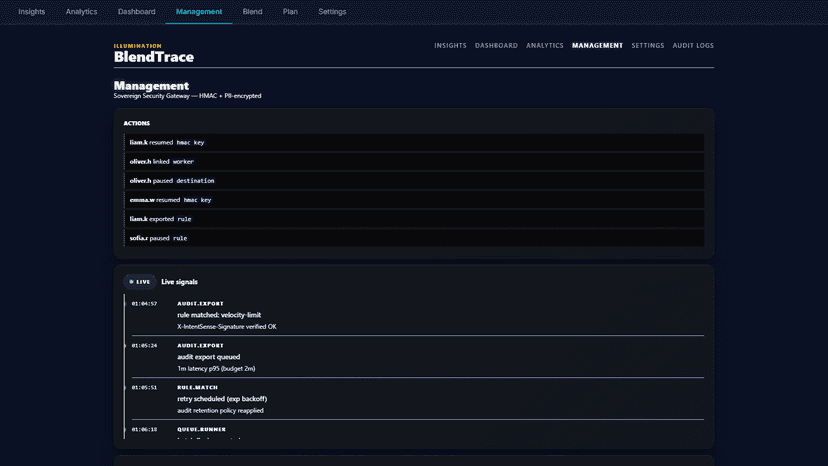Click the BlendTrace logo title
The width and height of the screenshot is (828, 466).
pos(154,57)
